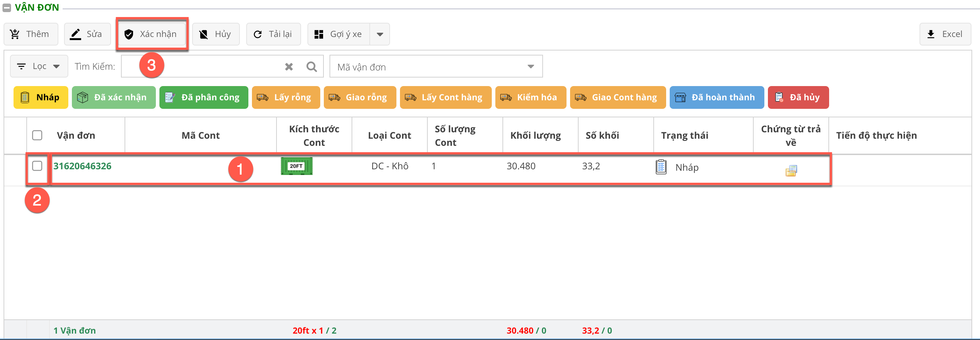Viewport: 980px width, 340px height.
Task: Click the Sửa edit pencil button
Action: (x=87, y=34)
